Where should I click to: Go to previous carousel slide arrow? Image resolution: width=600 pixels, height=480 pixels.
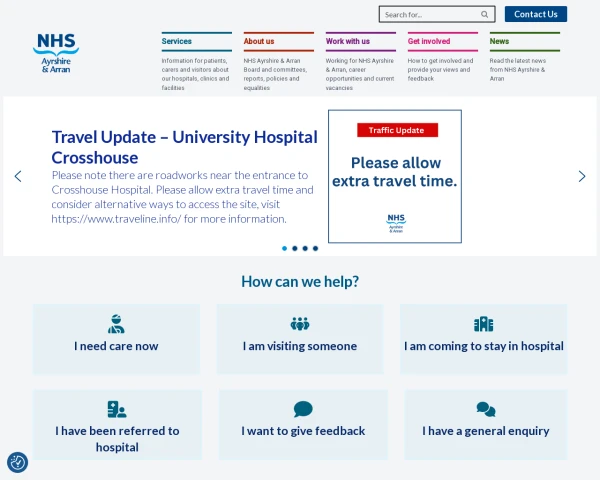pos(18,176)
